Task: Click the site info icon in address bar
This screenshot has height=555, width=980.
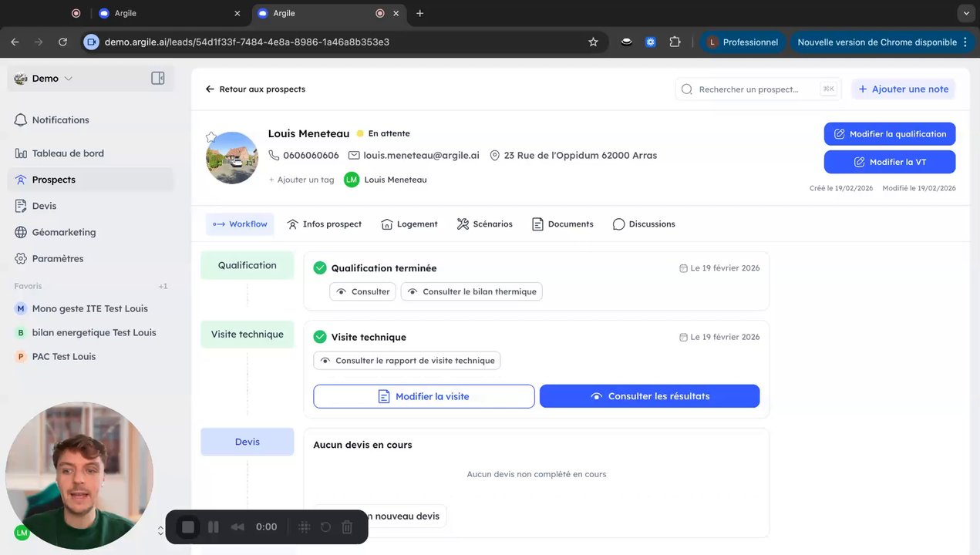Action: [x=92, y=42]
